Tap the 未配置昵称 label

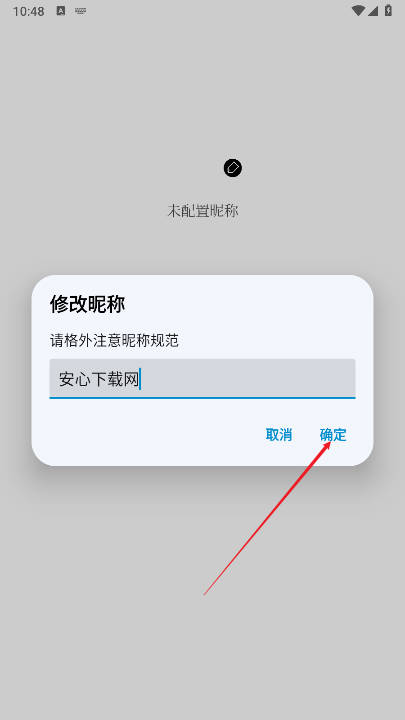pyautogui.click(x=202, y=211)
